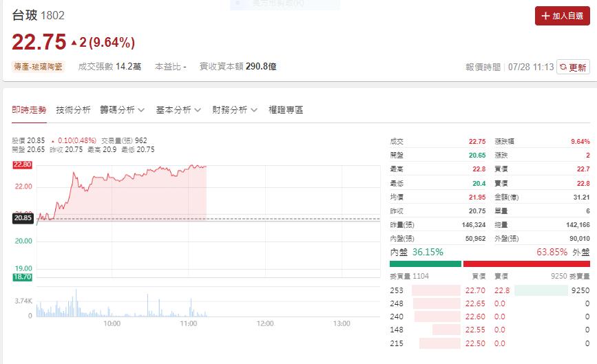Screen dimensions: 597x364
Task: Open the 財務分析 dropdown menu
Action: tap(235, 110)
